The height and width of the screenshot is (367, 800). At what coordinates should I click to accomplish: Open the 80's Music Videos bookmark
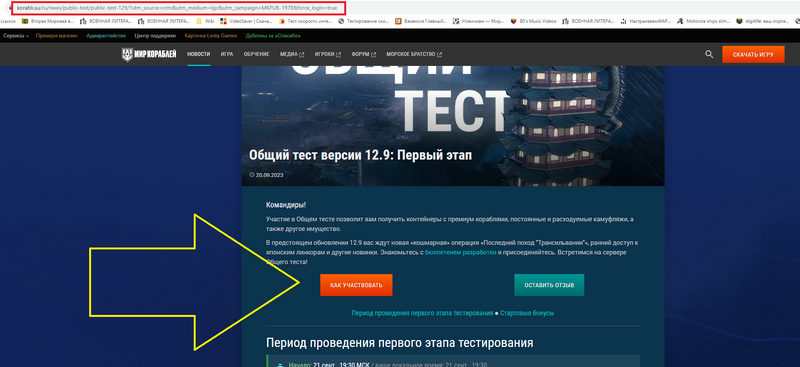coord(533,21)
